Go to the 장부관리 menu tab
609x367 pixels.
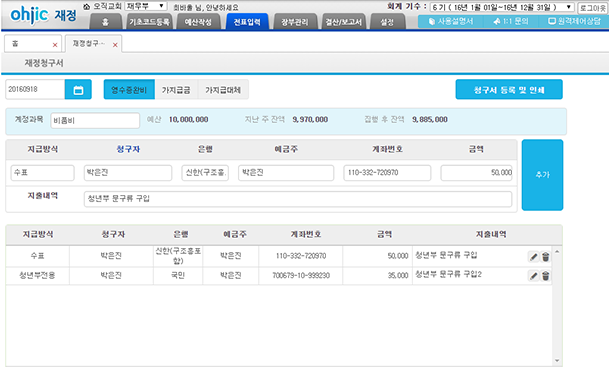pos(295,22)
